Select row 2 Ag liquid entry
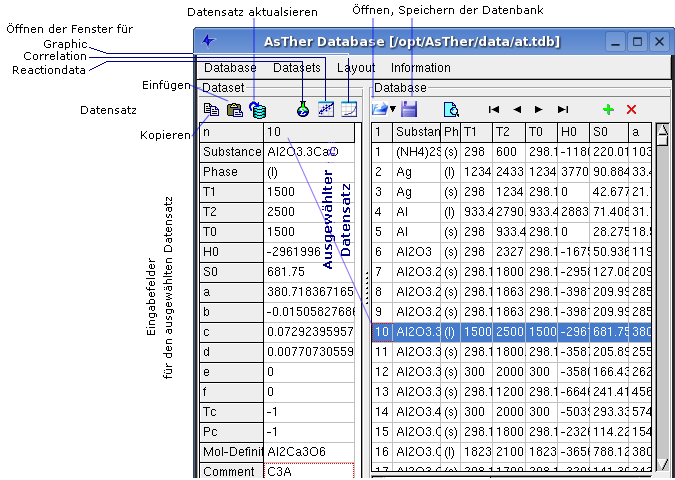Screen dimensions: 675x480 (511, 172)
